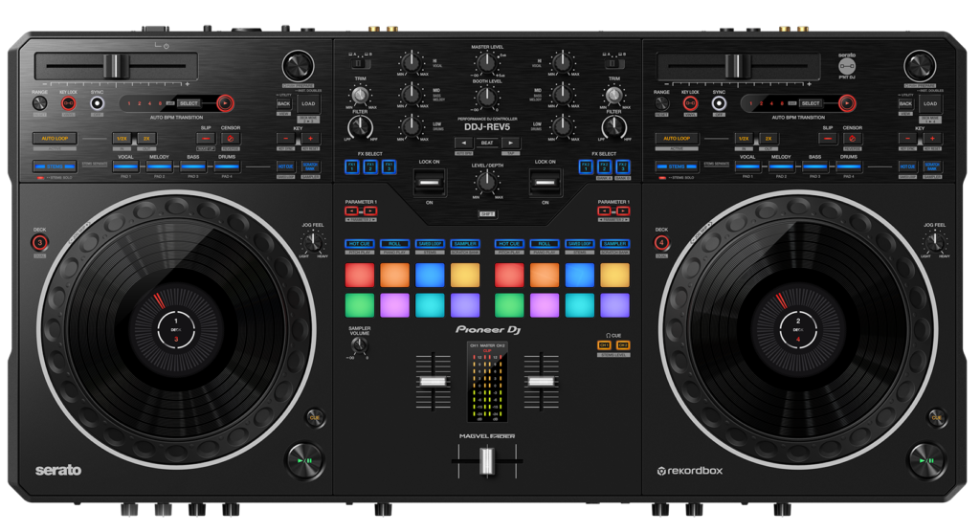This screenshot has width=980, height=532.
Task: Tap the right deck CENSOR button
Action: pos(853,139)
